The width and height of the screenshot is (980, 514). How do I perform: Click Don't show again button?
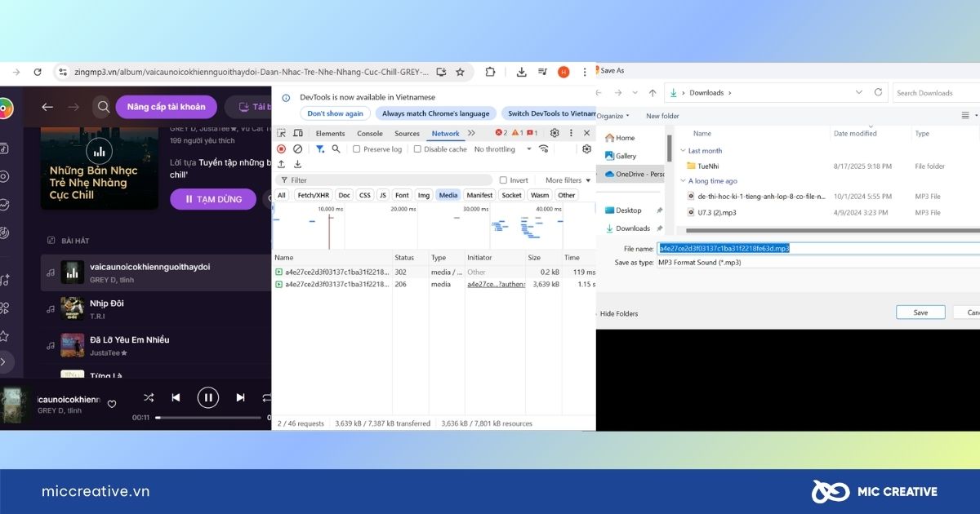point(335,113)
